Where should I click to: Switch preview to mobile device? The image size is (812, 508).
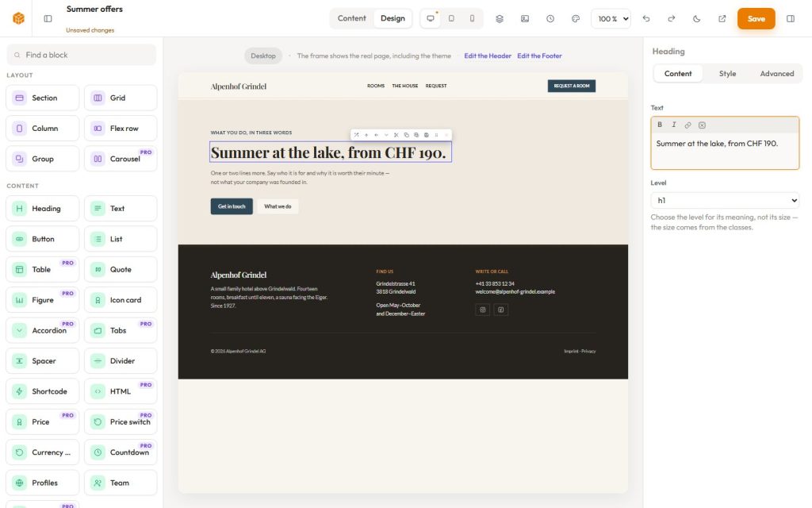tap(472, 19)
